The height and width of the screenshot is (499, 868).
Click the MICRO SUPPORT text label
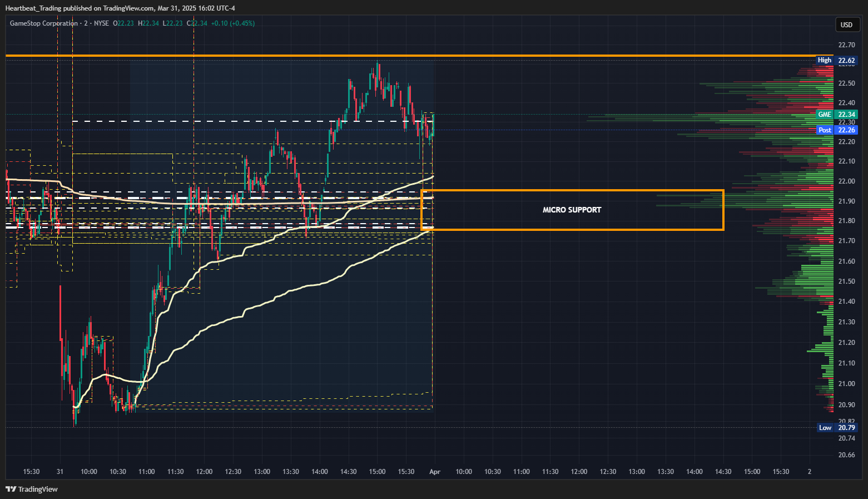[x=572, y=210]
